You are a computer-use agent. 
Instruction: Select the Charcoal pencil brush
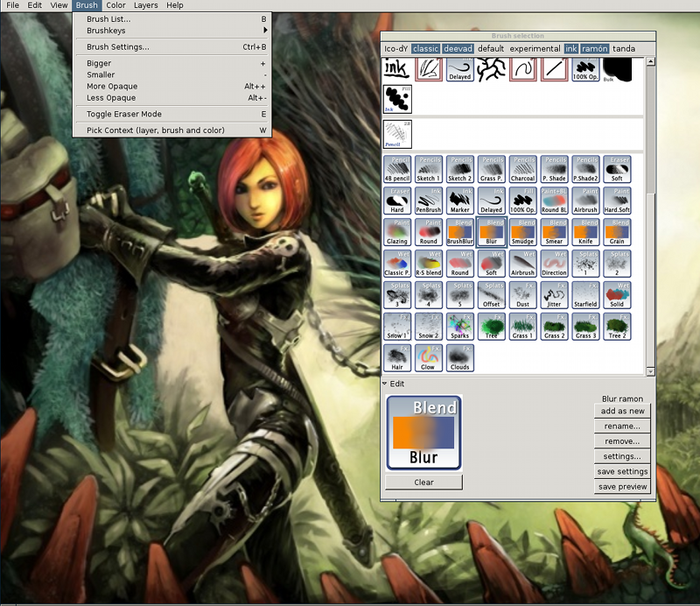[523, 169]
